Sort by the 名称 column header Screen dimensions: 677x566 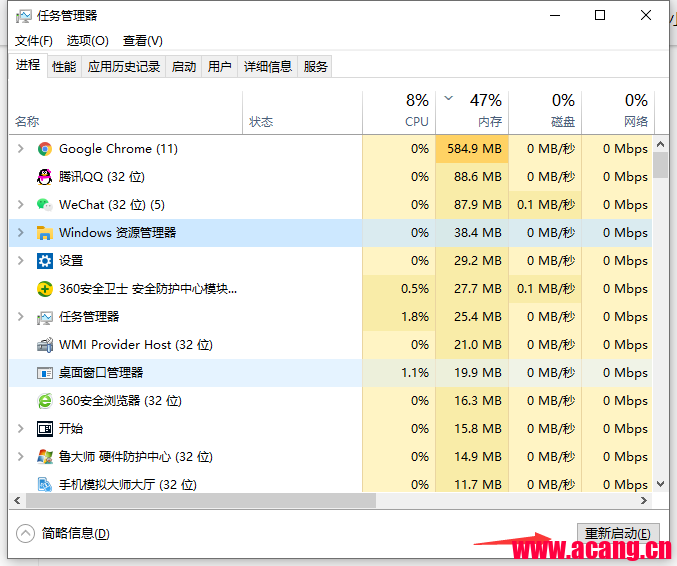point(126,113)
